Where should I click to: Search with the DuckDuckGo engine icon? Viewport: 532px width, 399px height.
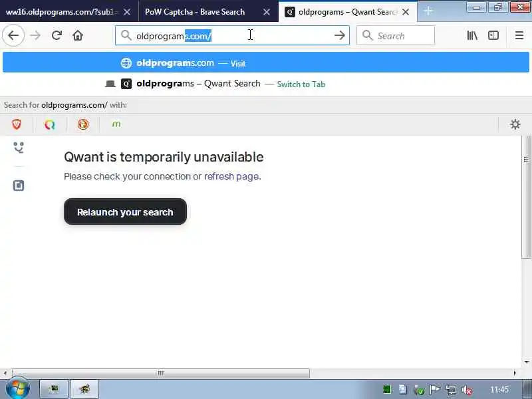click(82, 124)
